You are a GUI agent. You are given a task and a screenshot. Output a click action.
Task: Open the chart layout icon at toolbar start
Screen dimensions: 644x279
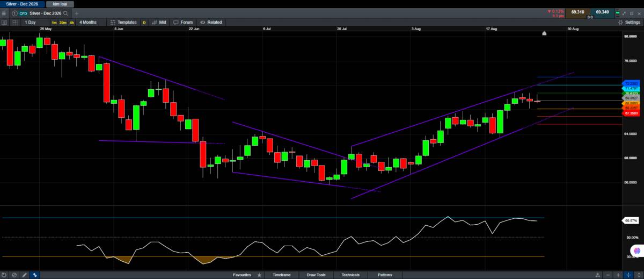[x=4, y=23]
